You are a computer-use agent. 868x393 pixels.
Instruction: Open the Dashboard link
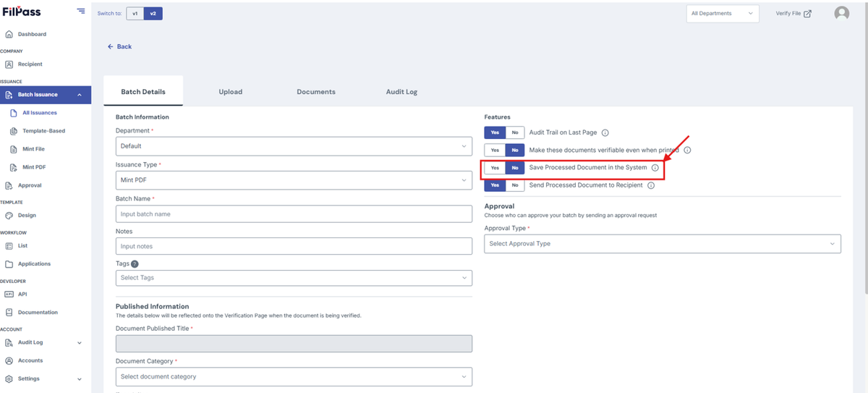pyautogui.click(x=32, y=34)
